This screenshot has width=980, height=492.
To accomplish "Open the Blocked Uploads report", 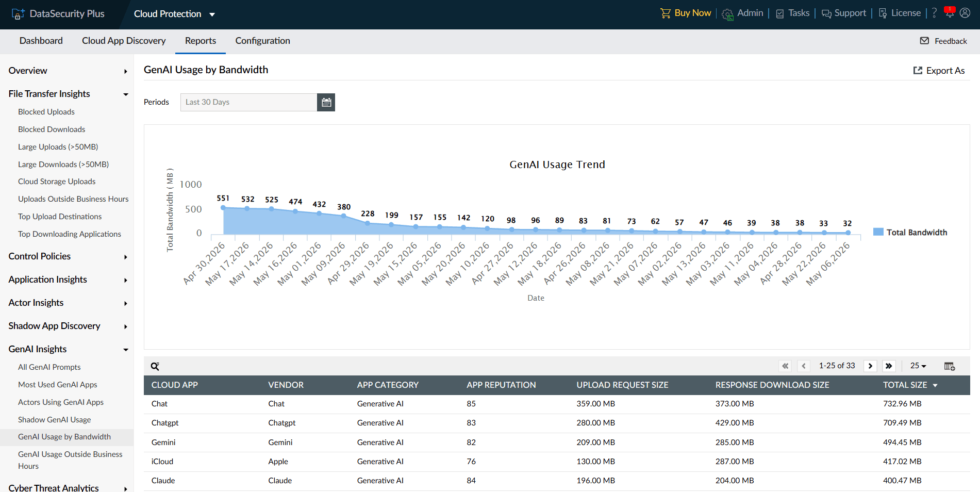I will tap(46, 112).
